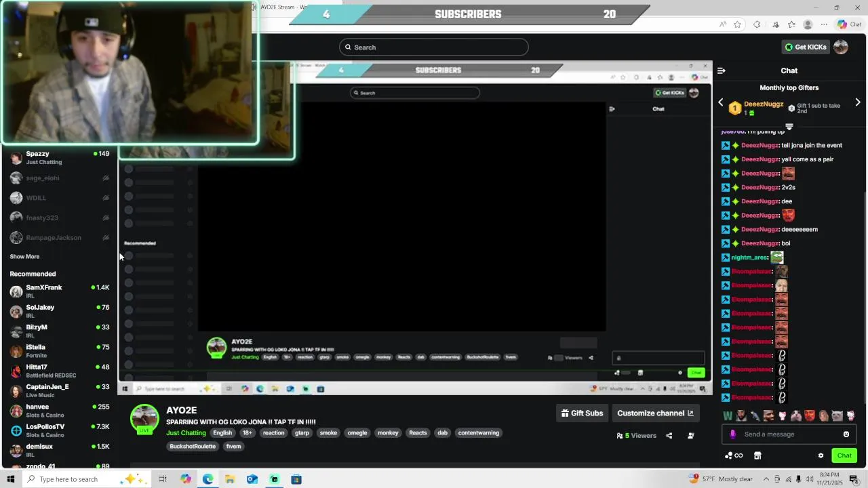Open Edge profile icon
Viewport: 868px width, 488px height.
click(x=808, y=24)
